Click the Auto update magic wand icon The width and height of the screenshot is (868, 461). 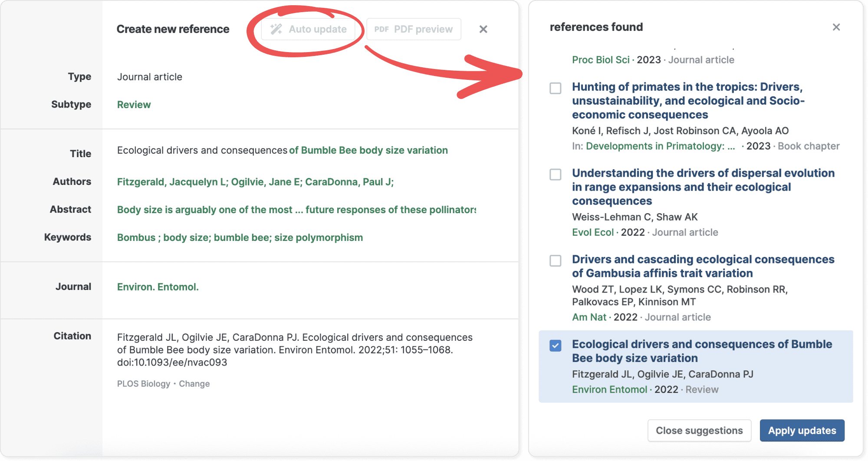276,29
